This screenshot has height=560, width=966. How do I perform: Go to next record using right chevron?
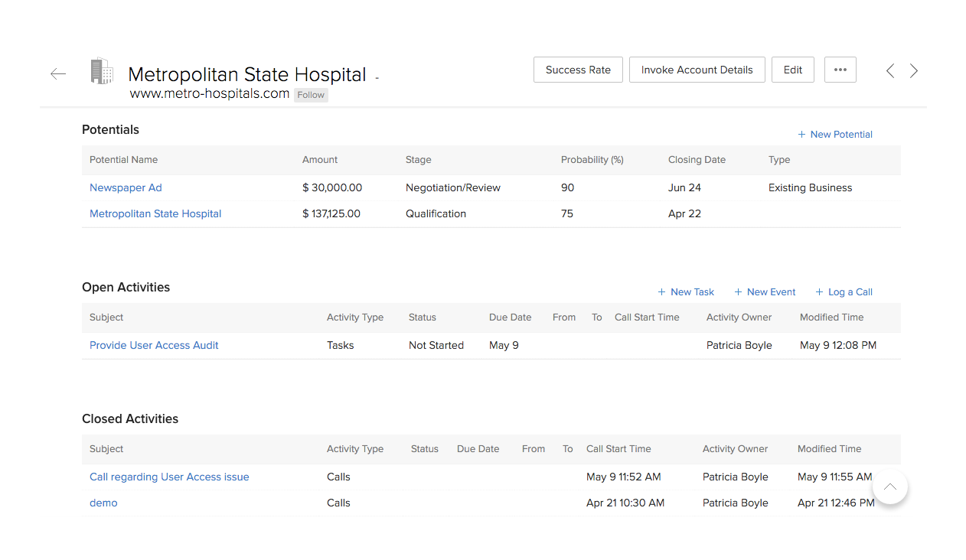[914, 71]
